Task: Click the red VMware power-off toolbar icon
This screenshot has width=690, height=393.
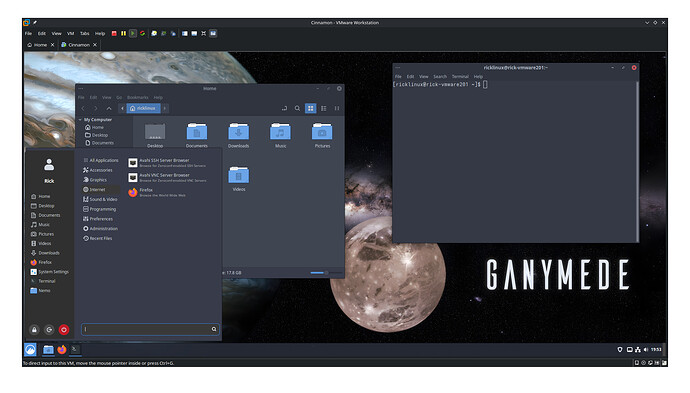Action: [114, 33]
